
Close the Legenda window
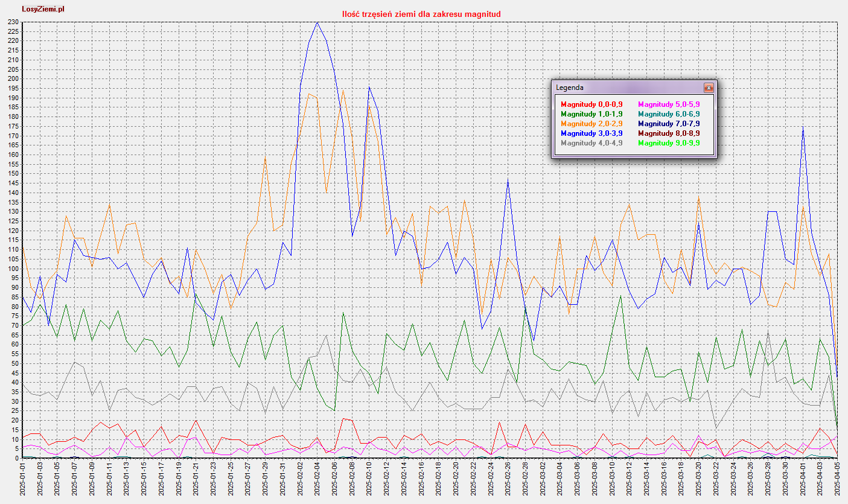tap(709, 88)
